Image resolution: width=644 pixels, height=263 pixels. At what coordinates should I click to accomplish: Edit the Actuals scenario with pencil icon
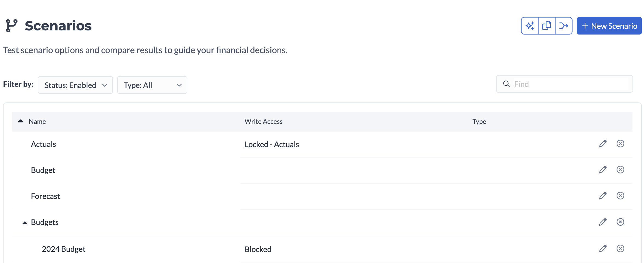(603, 144)
